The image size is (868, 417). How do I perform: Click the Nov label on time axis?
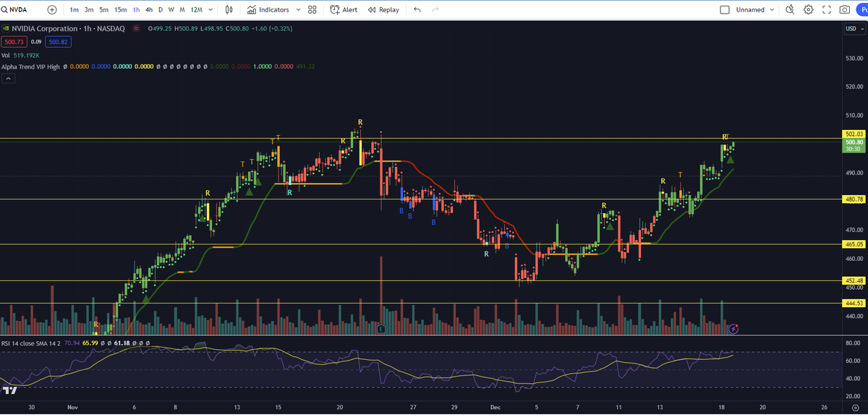pos(71,408)
